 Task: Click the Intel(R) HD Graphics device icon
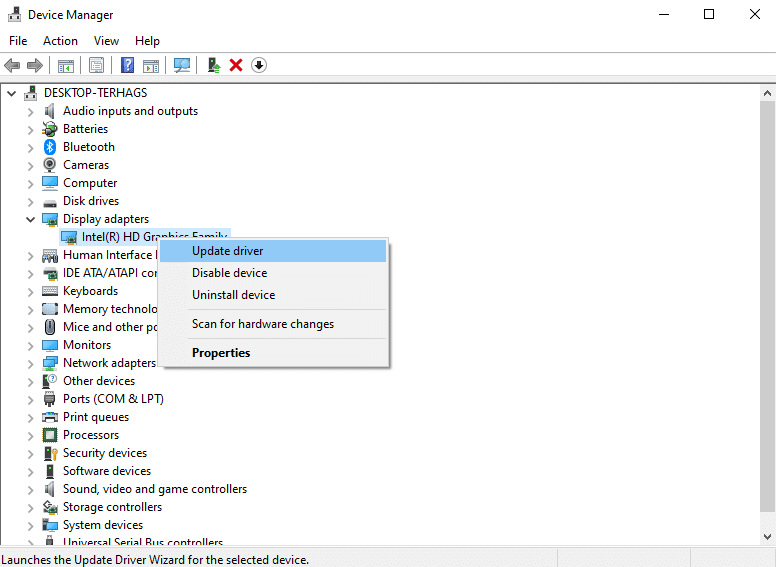[69, 237]
